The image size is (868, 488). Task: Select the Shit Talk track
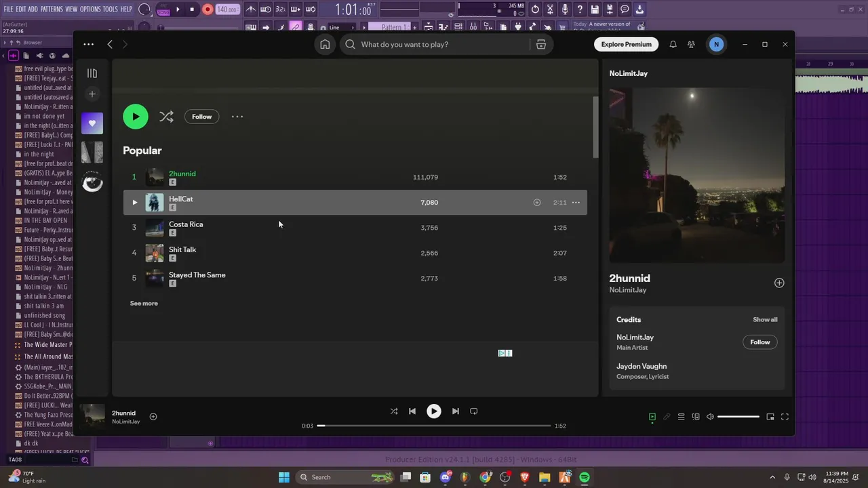(355, 253)
